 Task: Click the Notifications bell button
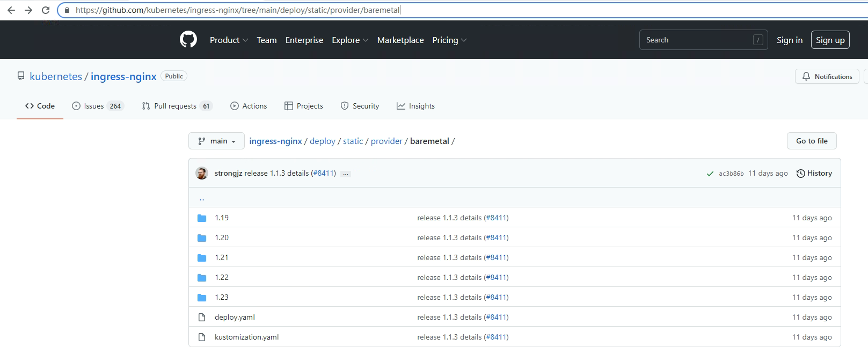coord(827,77)
